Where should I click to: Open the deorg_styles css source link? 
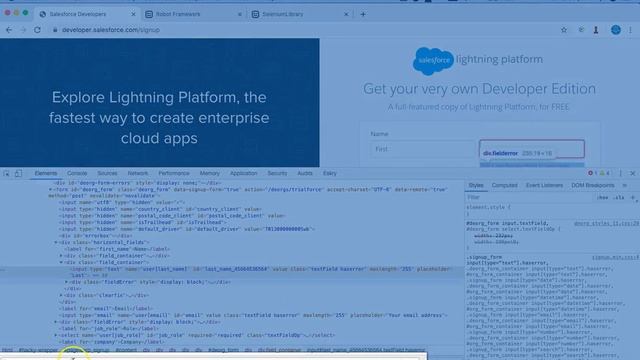point(606,224)
